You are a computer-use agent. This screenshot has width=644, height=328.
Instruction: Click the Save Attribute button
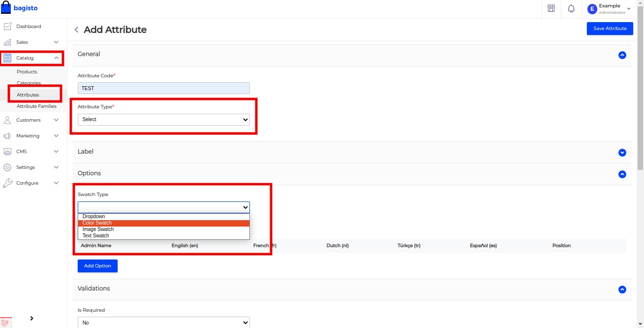click(610, 29)
